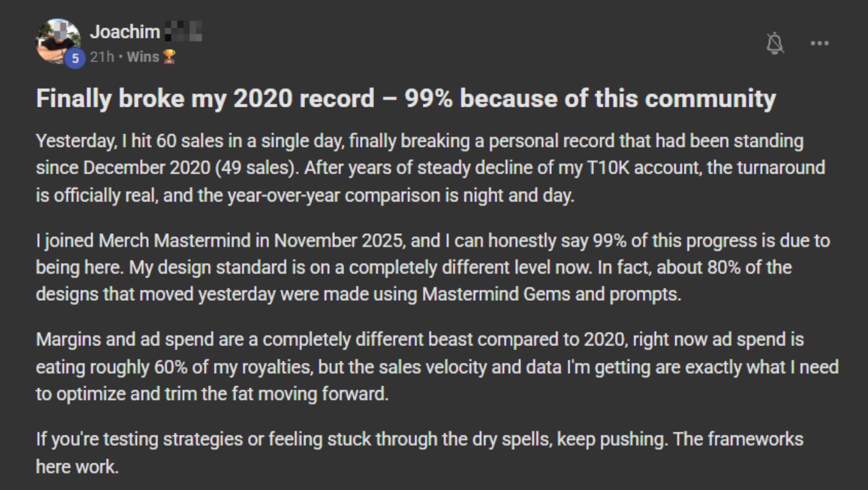This screenshot has width=868, height=490.
Task: Click the paragraph starting 'Margins and ad spend'
Action: coord(437,367)
